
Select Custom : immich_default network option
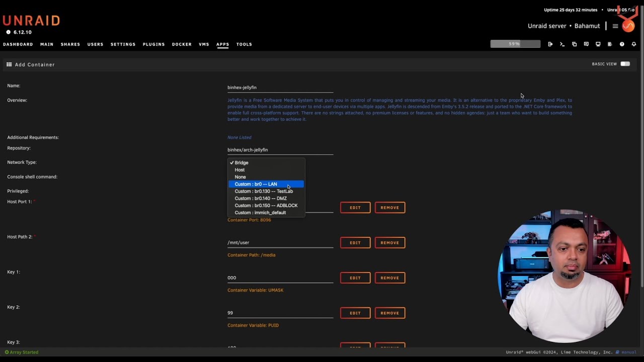266,213
